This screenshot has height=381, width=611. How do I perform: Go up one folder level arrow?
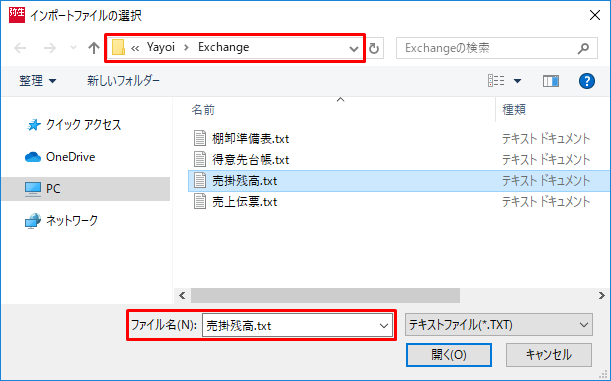point(94,48)
